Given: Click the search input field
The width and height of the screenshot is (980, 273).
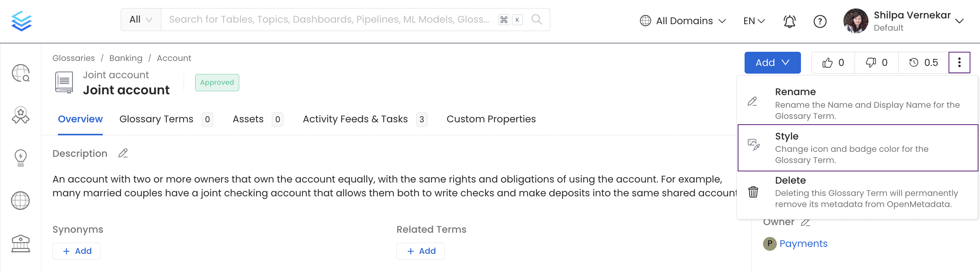Looking at the screenshot, I should tap(329, 20).
